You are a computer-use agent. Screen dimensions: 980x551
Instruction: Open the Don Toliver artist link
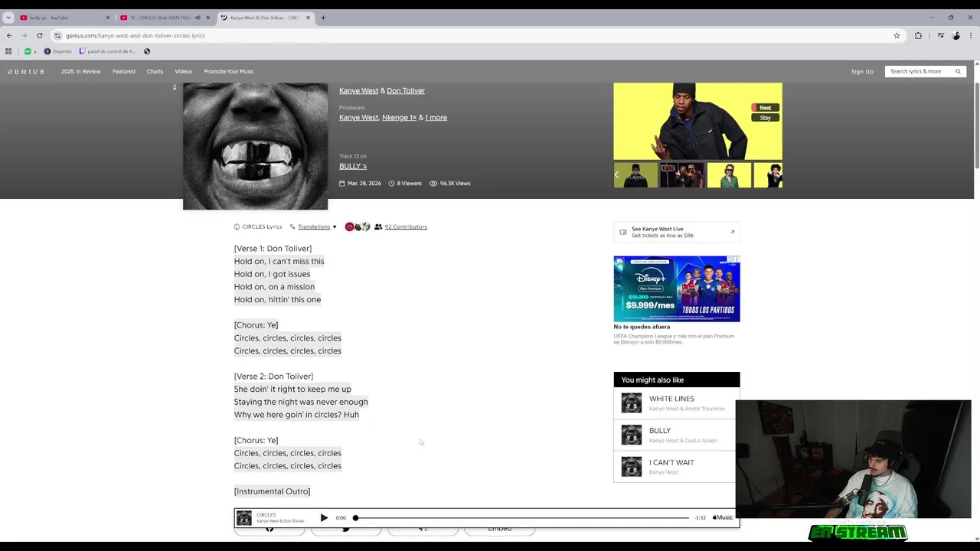tap(406, 90)
